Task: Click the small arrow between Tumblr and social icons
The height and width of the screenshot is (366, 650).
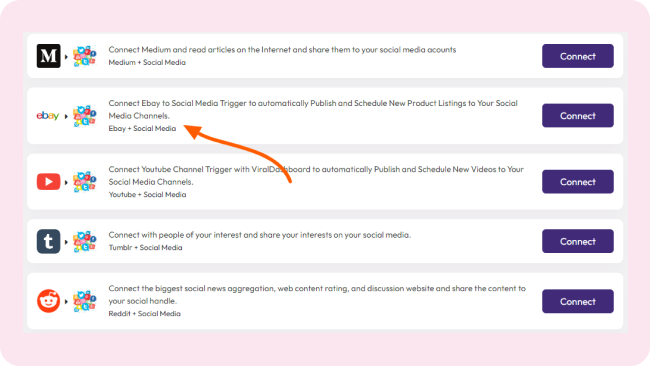Action: click(x=66, y=242)
